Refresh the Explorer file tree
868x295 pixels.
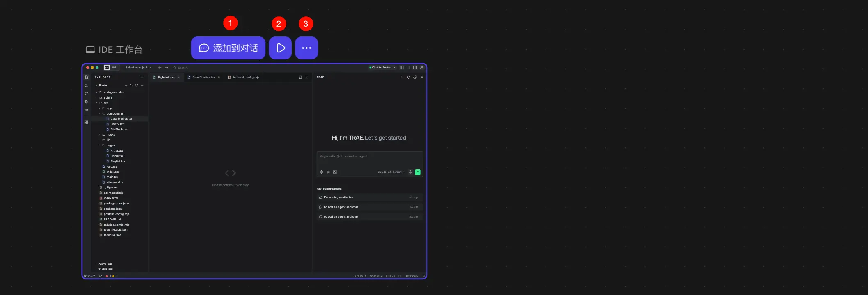(137, 85)
